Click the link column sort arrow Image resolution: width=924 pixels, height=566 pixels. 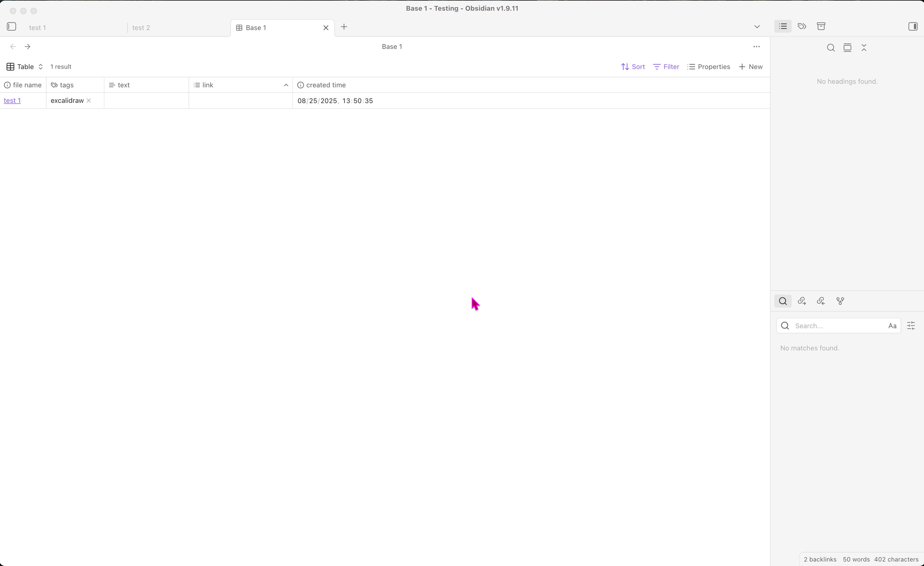click(x=286, y=85)
